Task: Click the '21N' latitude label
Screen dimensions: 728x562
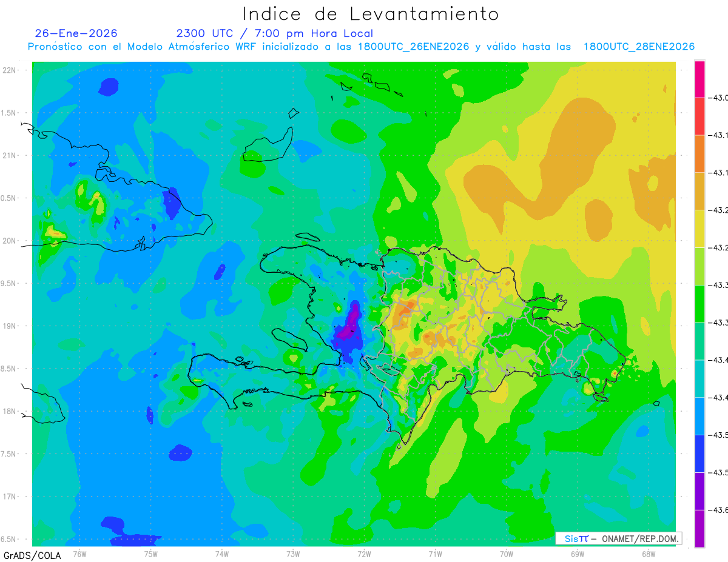Action: coord(10,156)
